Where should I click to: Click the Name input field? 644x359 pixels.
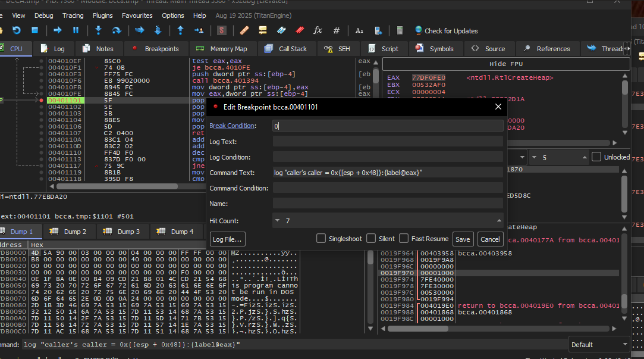pos(388,204)
